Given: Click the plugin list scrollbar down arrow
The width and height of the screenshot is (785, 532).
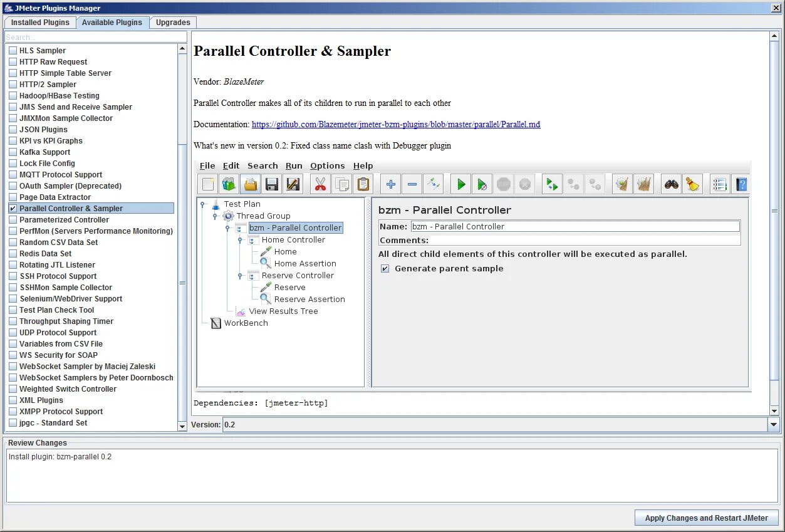Looking at the screenshot, I should tap(182, 426).
